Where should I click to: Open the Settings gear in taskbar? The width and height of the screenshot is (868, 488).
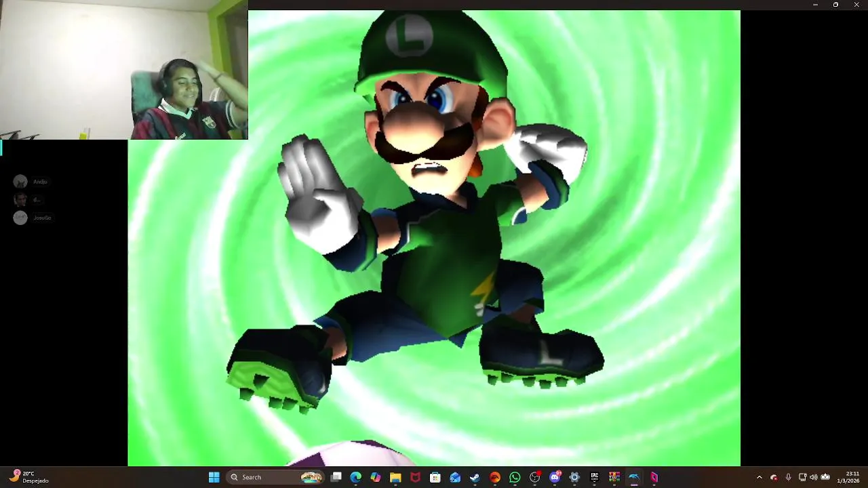tap(574, 477)
